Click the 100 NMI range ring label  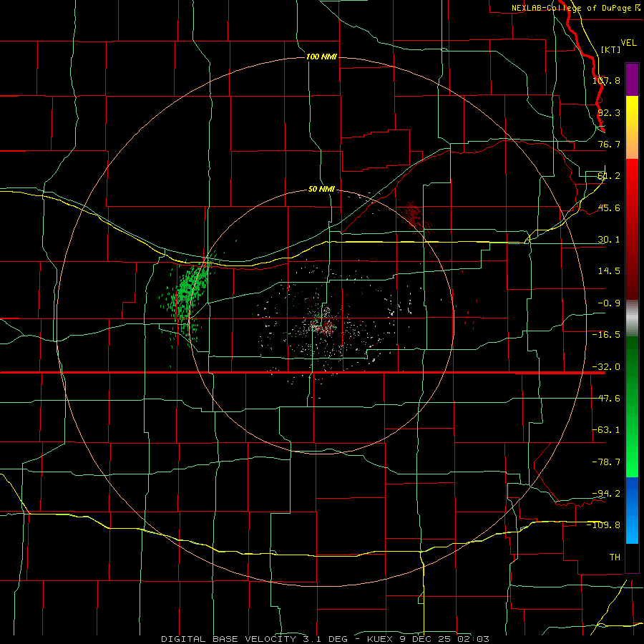[321, 57]
